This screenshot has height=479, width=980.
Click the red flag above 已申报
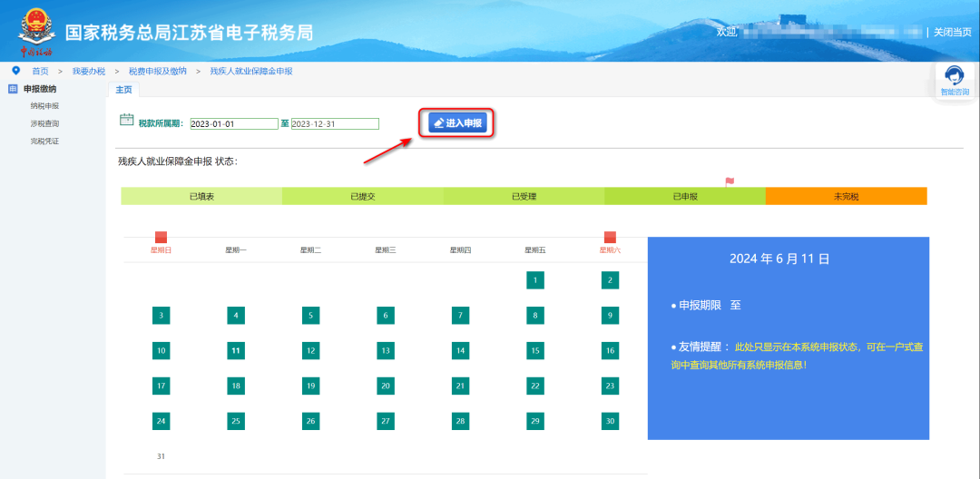click(730, 181)
